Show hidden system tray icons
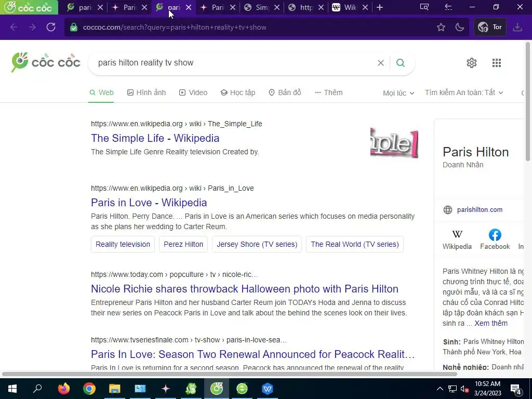 pyautogui.click(x=440, y=389)
